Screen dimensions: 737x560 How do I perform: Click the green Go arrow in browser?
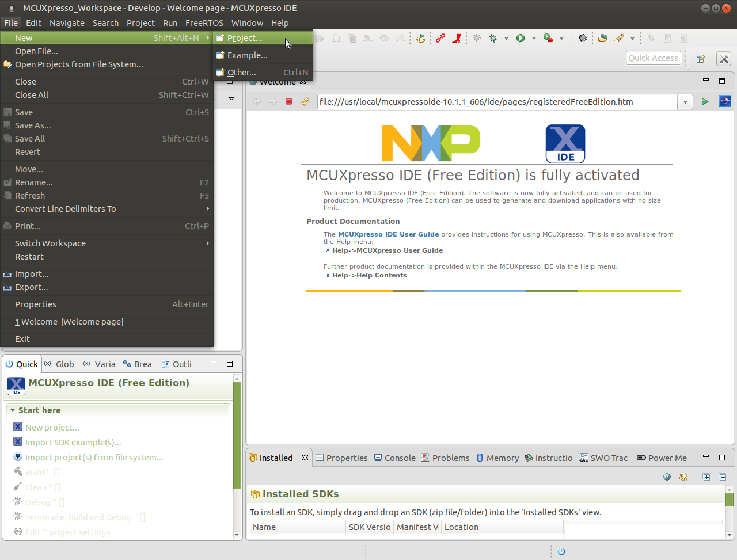pos(705,102)
